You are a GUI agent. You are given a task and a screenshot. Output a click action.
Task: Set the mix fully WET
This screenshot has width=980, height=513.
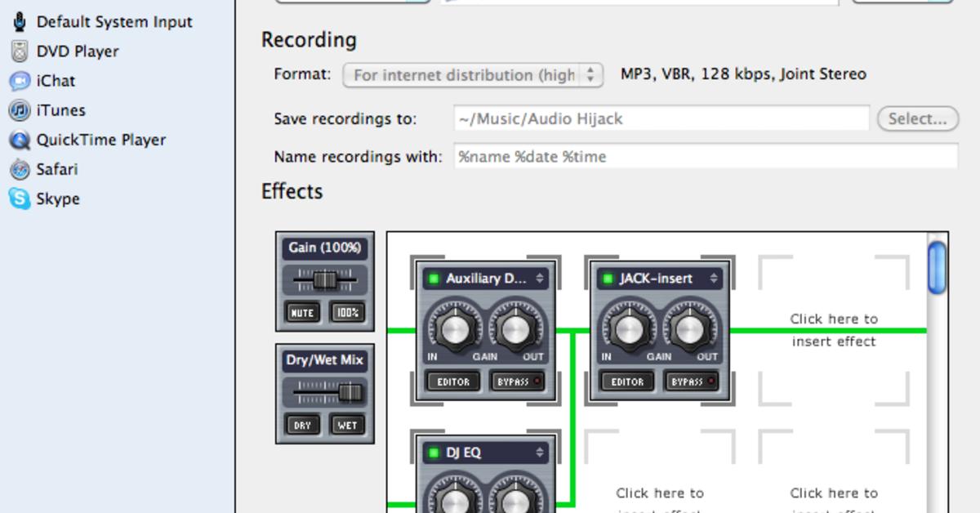[x=347, y=425]
